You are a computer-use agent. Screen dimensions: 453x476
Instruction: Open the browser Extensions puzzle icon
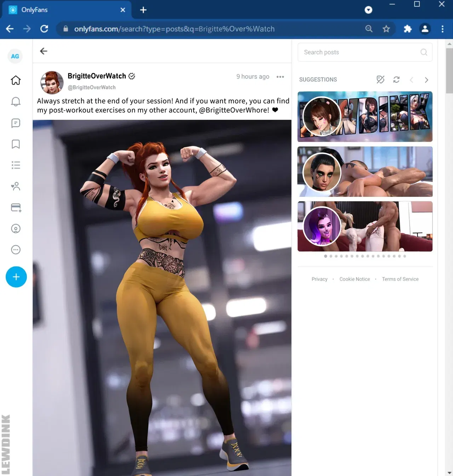[x=408, y=29]
